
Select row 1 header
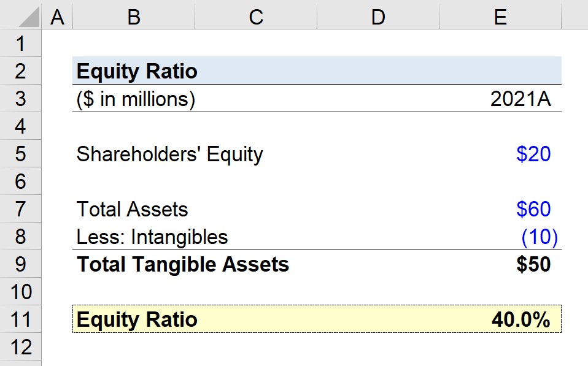coord(21,43)
